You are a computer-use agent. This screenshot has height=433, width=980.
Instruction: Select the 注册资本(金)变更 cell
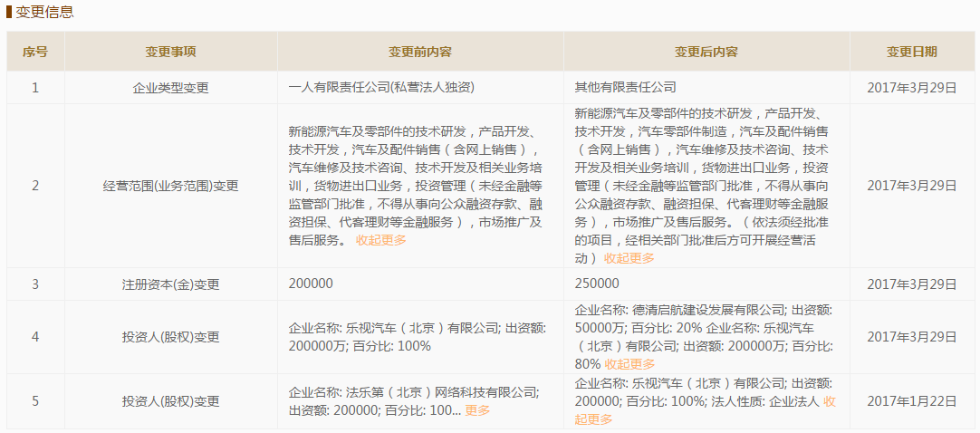pyautogui.click(x=170, y=284)
